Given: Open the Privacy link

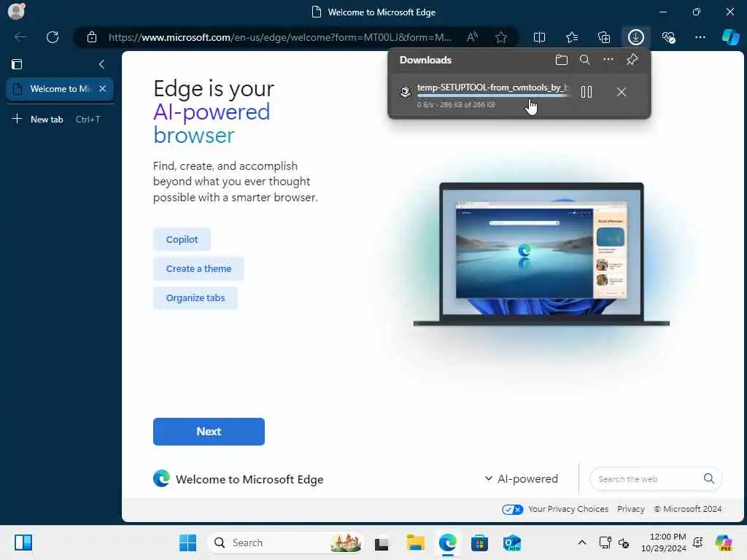Looking at the screenshot, I should coord(631,509).
